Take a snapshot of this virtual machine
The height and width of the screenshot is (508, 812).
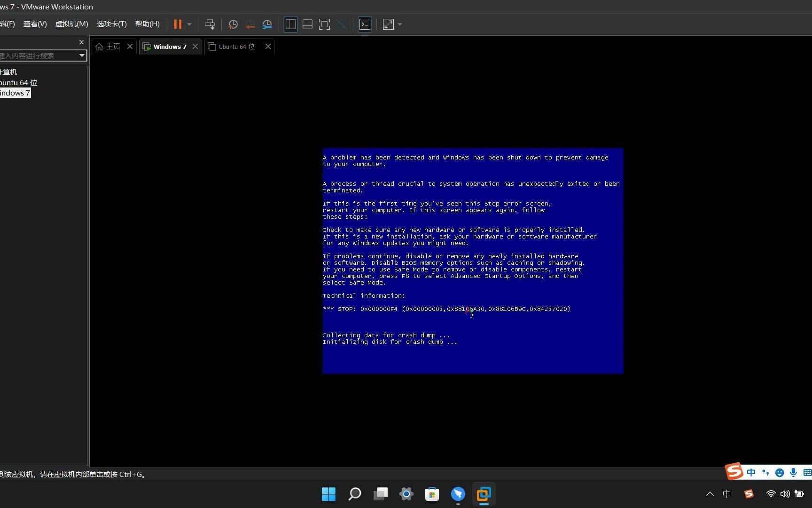[x=233, y=24]
